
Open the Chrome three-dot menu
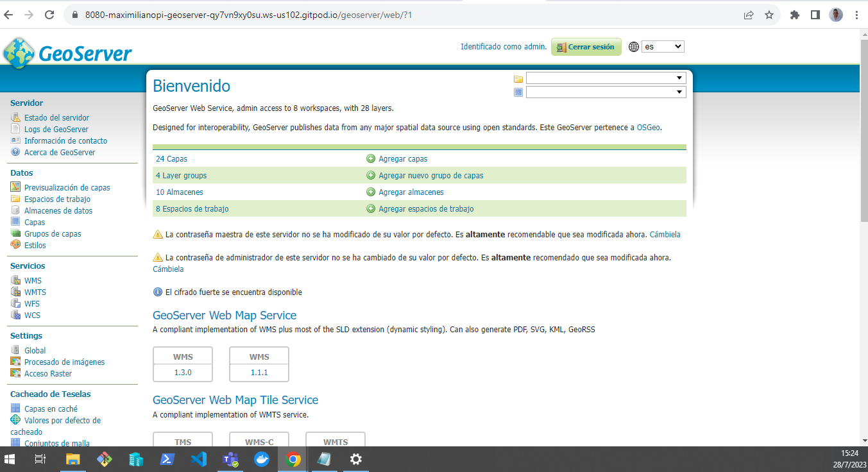(856, 15)
